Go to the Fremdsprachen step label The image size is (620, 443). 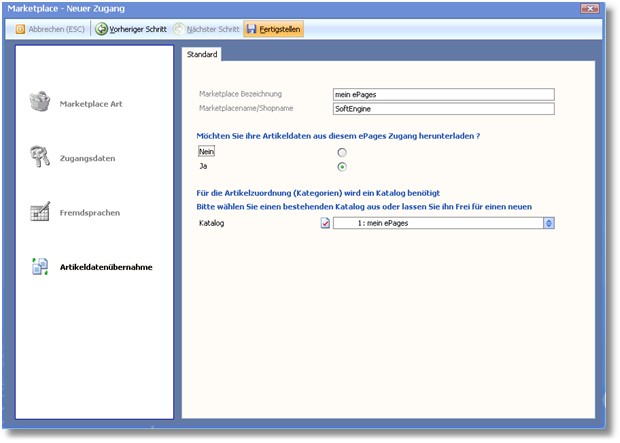[92, 213]
